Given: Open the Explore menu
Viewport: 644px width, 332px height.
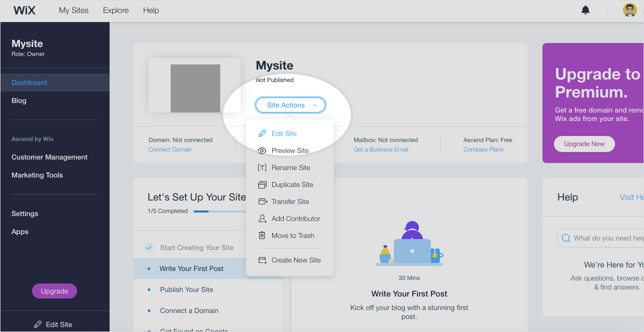Looking at the screenshot, I should [x=116, y=10].
